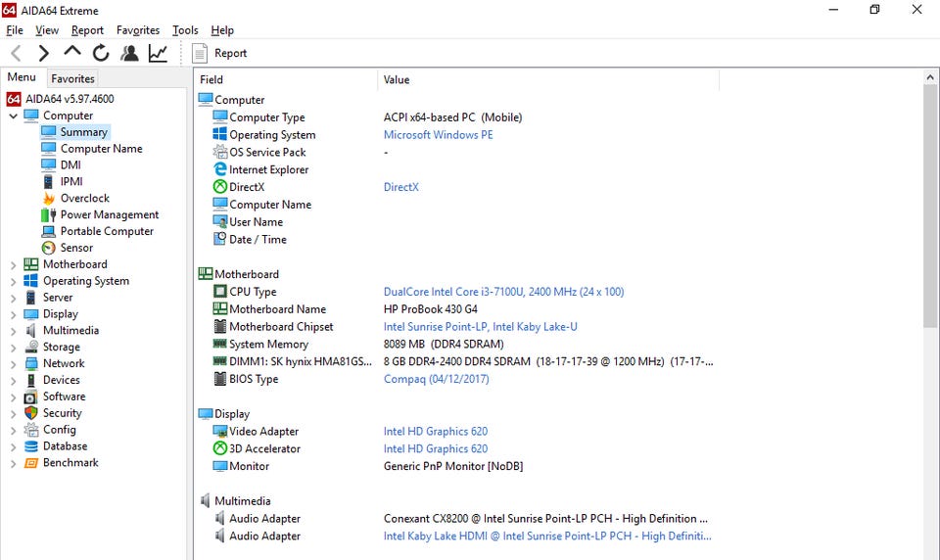The width and height of the screenshot is (940, 560).
Task: Open the graph chart icon in the toolbar
Action: click(159, 54)
